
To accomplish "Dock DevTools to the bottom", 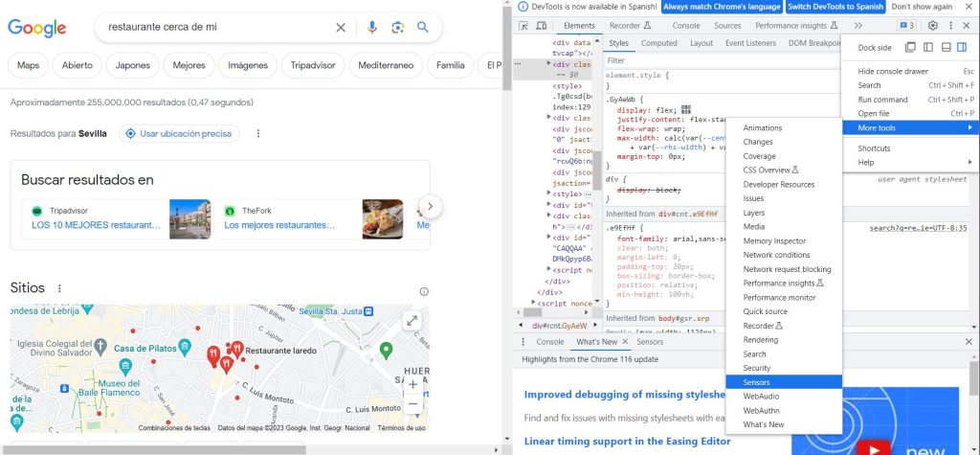I will tap(946, 48).
